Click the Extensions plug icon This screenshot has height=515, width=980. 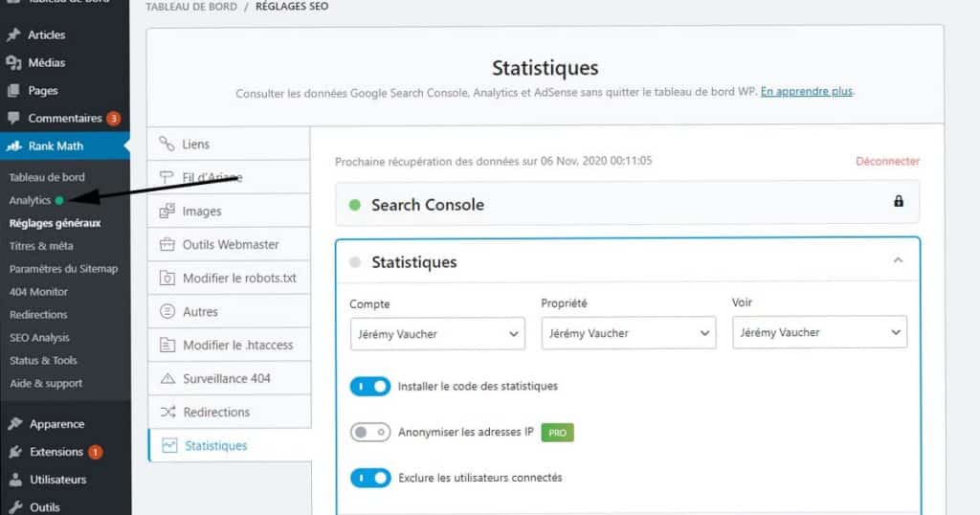pos(15,452)
